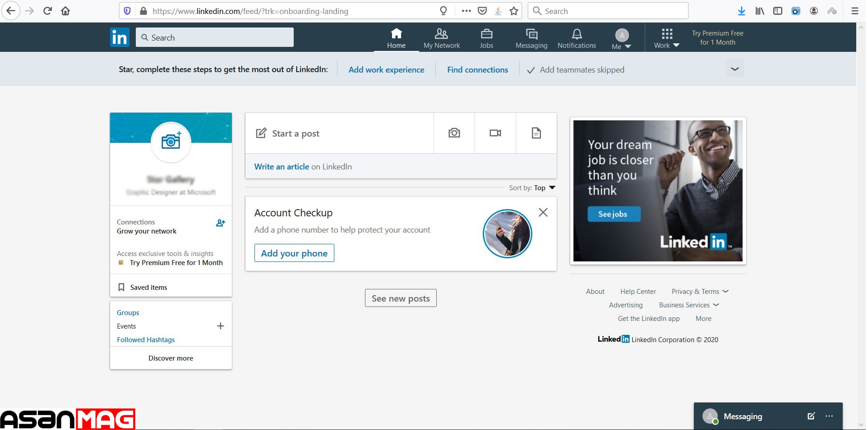Go back with browser back arrow
The height and width of the screenshot is (430, 868).
(x=10, y=11)
